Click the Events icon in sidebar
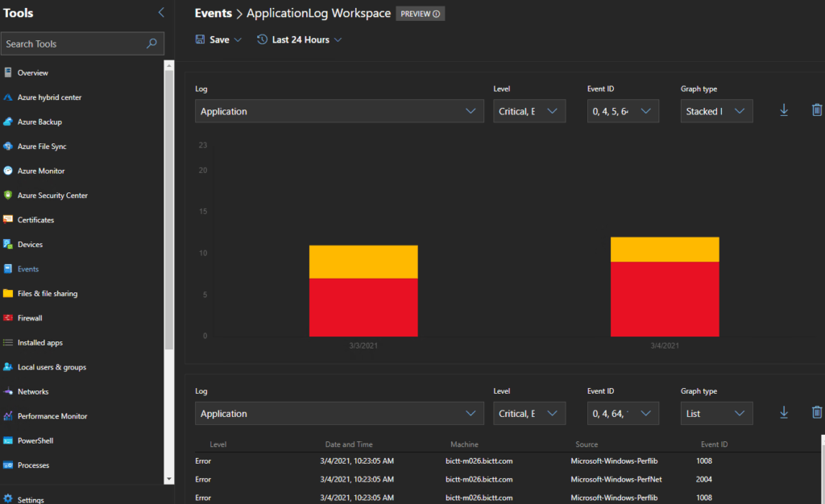The height and width of the screenshot is (504, 825). (x=8, y=269)
